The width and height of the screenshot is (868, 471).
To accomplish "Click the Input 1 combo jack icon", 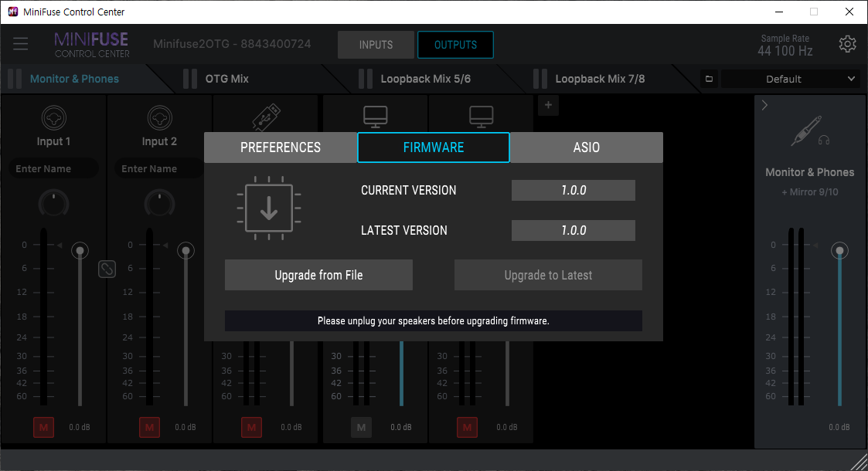I will (53, 118).
